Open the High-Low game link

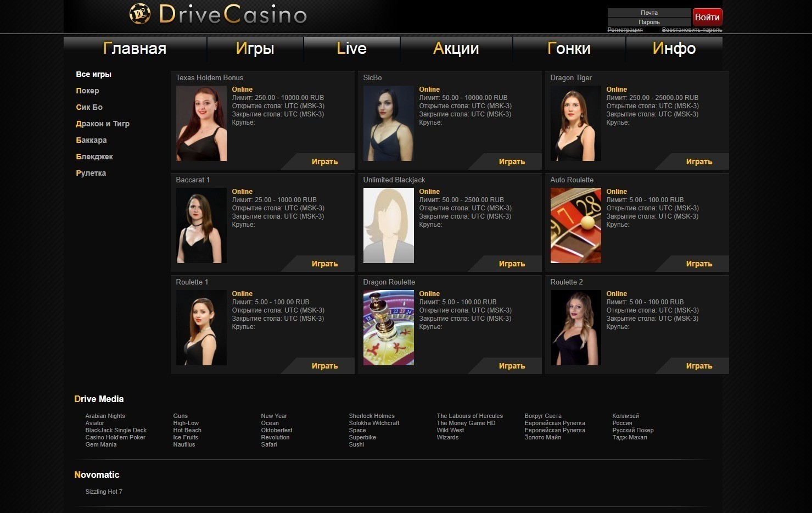(x=186, y=423)
